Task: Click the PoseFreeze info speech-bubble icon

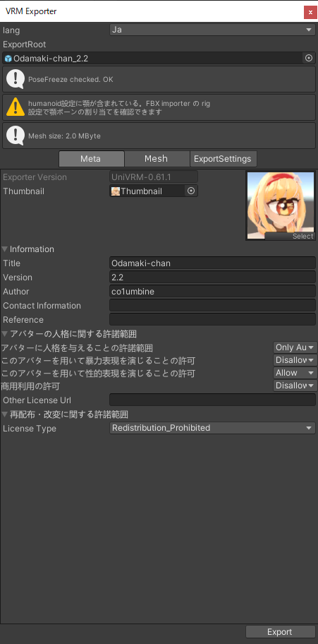Action: [x=16, y=79]
